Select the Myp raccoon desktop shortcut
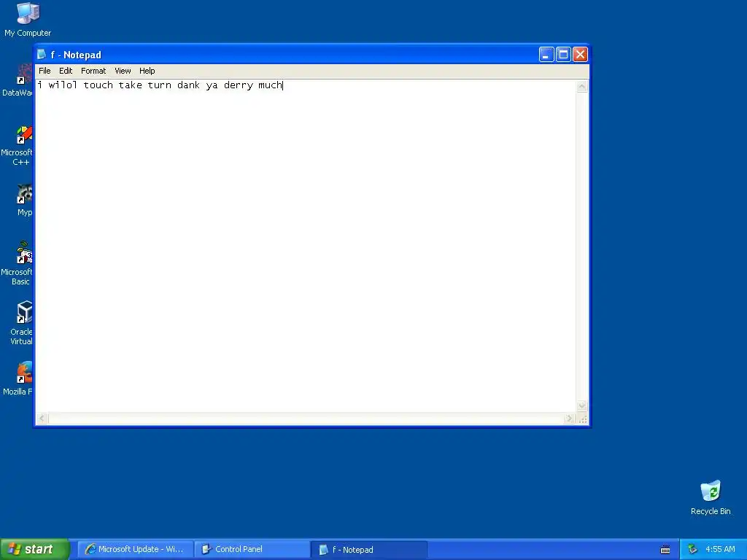 (24, 200)
